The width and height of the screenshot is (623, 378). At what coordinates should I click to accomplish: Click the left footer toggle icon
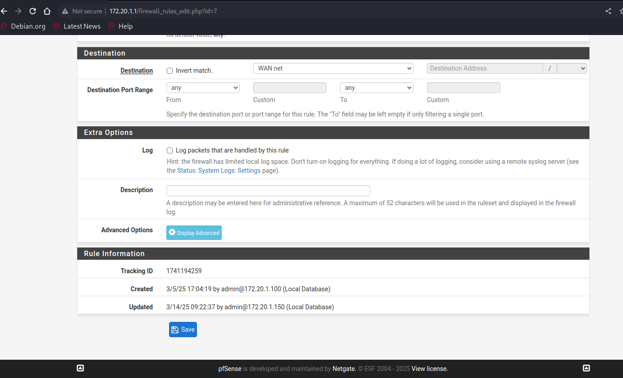coord(80,368)
